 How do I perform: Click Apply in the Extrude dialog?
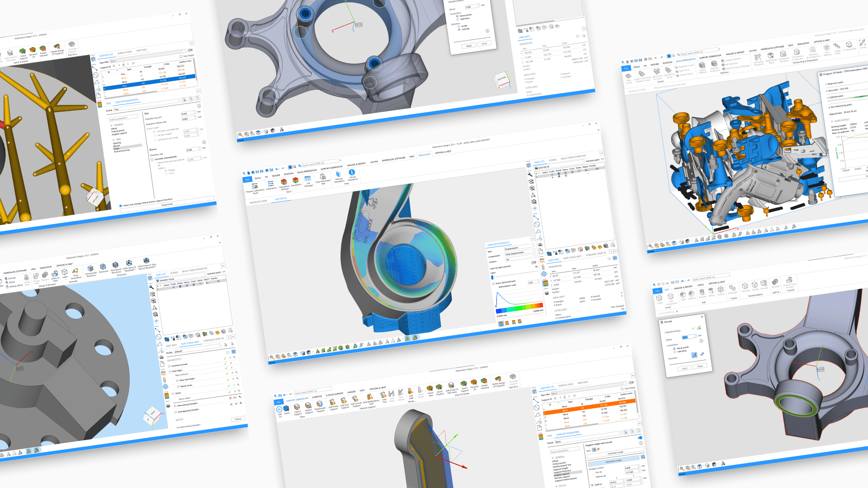coord(684,368)
